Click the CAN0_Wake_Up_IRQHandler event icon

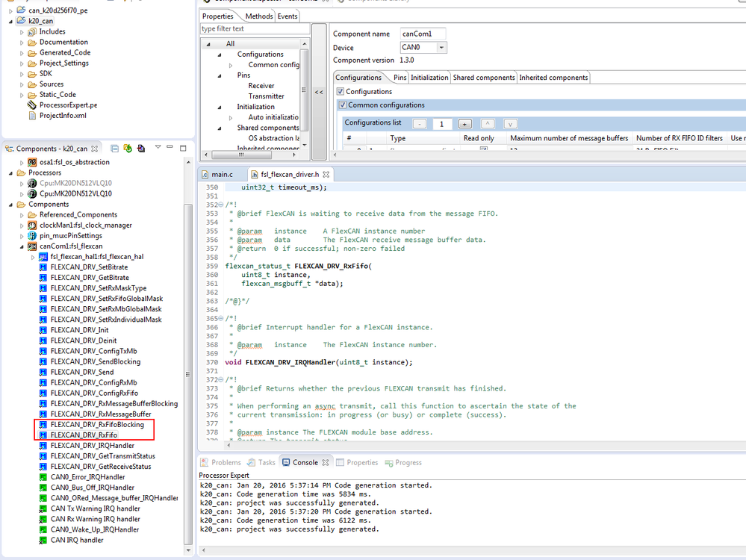click(43, 529)
